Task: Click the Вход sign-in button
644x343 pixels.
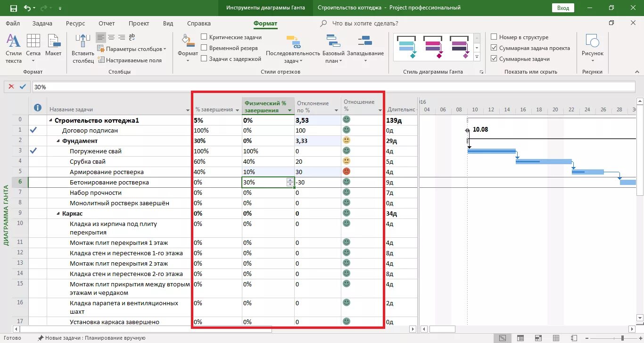Action: [563, 8]
